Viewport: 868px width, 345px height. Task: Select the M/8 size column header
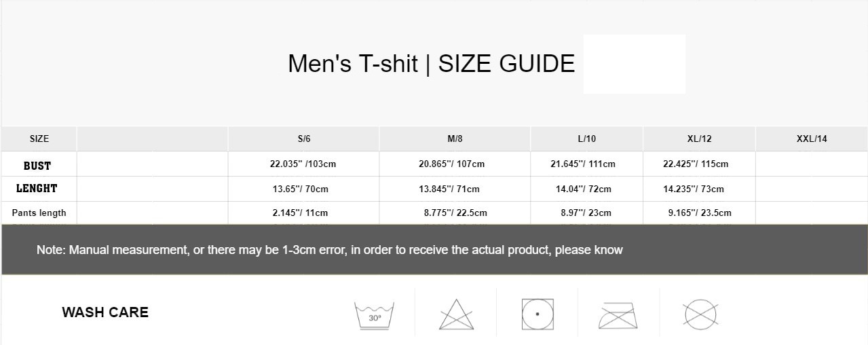pyautogui.click(x=455, y=139)
